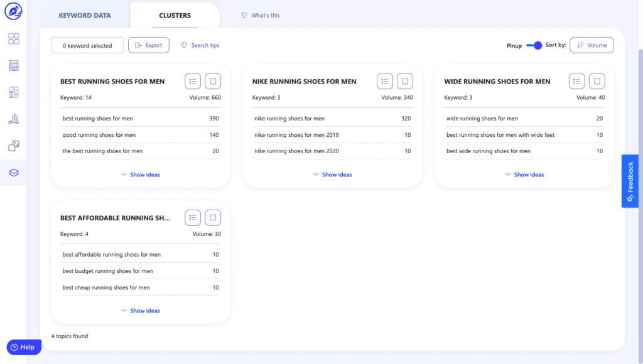Open keyword list icon for Wide Running Shoes
Image resolution: width=643 pixels, height=364 pixels.
[x=576, y=81]
